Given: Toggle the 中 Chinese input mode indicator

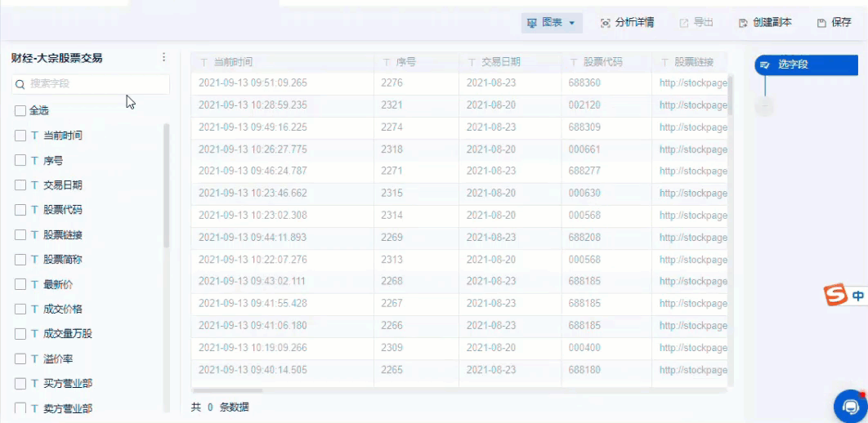Looking at the screenshot, I should (858, 296).
